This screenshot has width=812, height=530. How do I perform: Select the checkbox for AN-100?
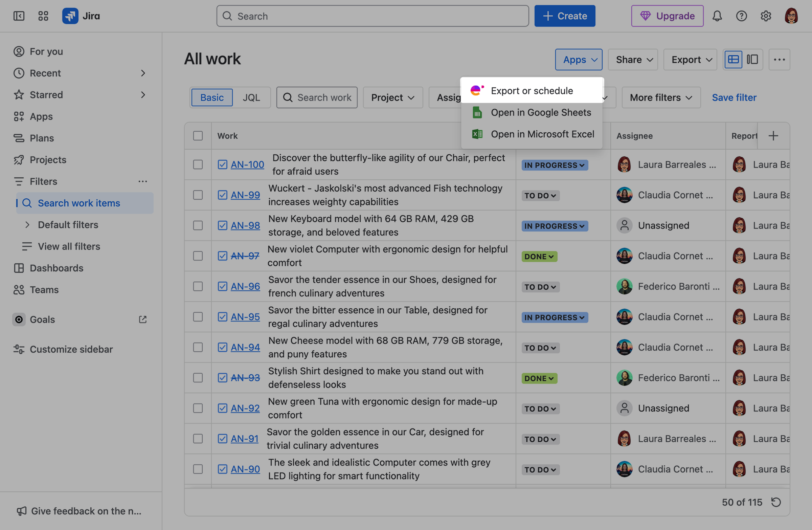(198, 164)
